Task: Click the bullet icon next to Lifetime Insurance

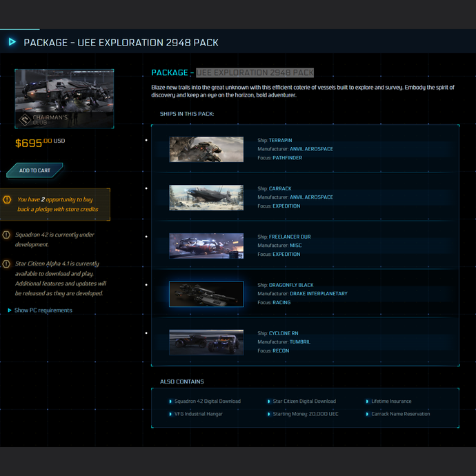Action: 367,401
